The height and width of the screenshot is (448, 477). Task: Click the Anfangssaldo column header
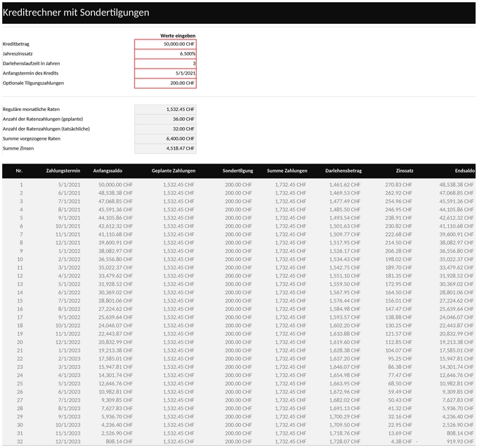(x=107, y=171)
